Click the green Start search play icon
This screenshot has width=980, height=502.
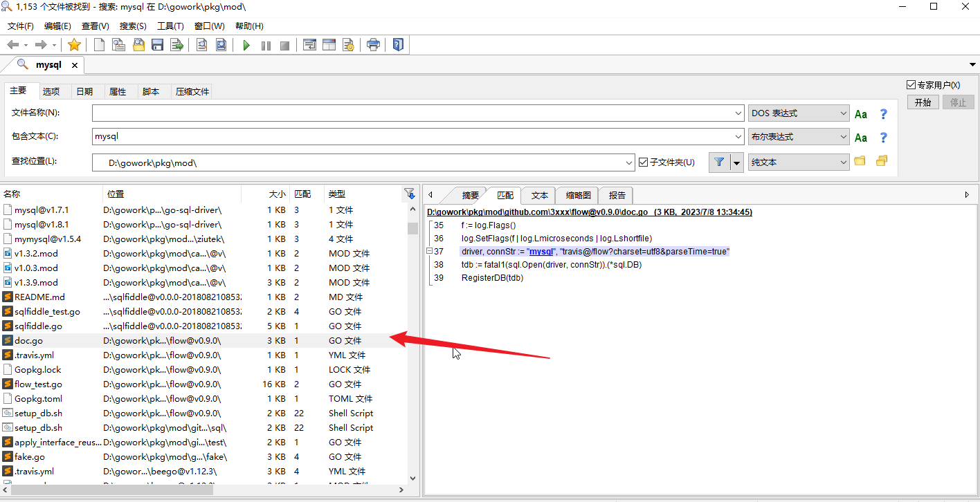click(x=246, y=46)
